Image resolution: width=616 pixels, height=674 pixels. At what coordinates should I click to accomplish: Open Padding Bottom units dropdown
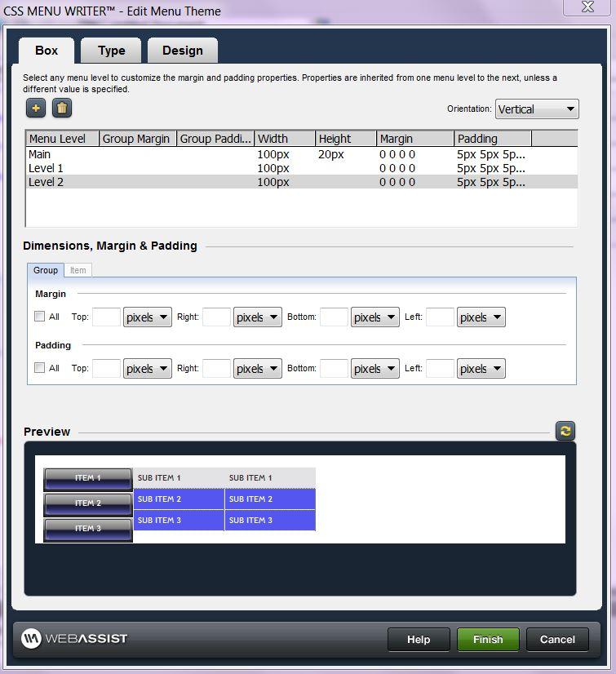pyautogui.click(x=374, y=368)
